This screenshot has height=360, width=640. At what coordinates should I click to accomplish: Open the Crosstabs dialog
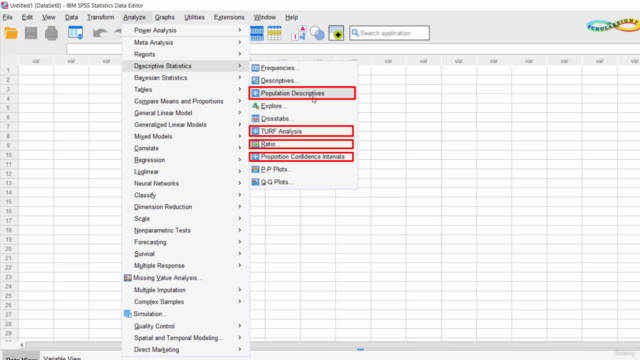[303, 118]
